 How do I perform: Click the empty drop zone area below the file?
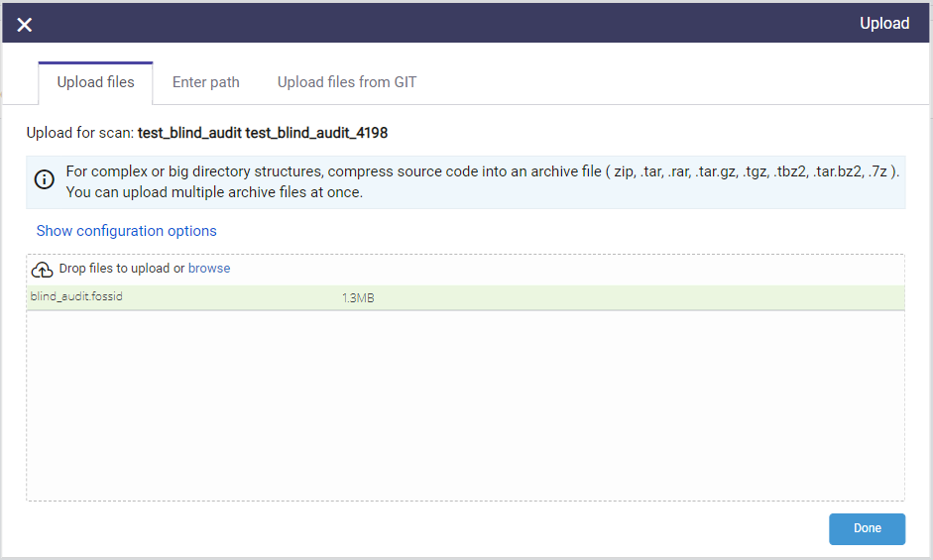coord(465,406)
